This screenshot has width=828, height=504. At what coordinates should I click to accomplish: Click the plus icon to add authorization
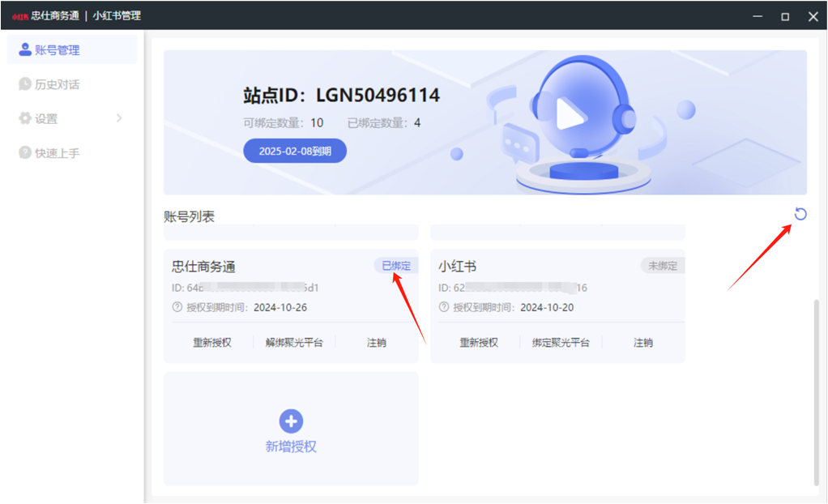pos(291,421)
